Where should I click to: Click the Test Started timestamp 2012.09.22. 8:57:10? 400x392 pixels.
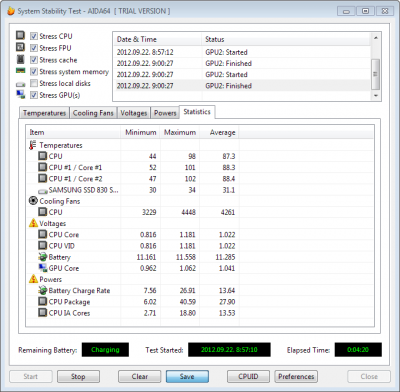click(x=229, y=350)
